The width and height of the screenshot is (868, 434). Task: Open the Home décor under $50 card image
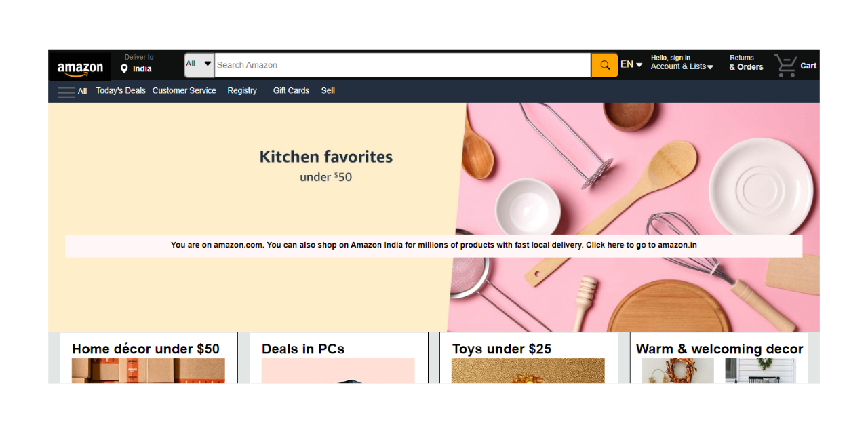tap(149, 371)
